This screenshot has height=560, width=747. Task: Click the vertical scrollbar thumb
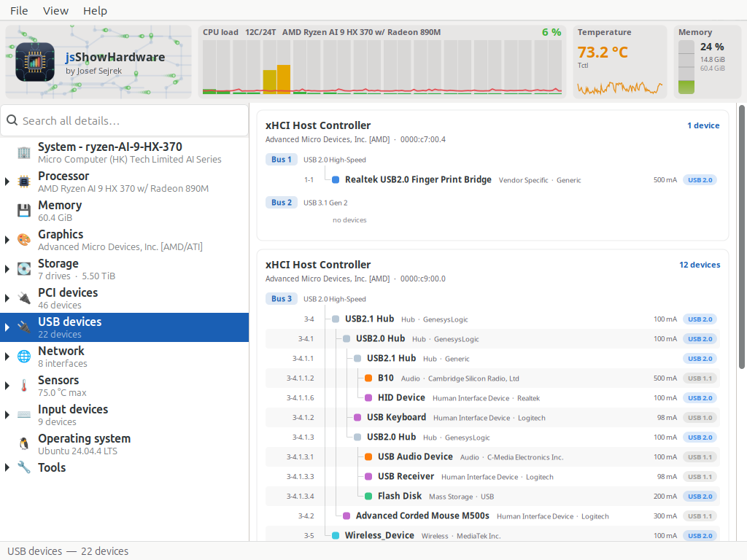(741, 237)
